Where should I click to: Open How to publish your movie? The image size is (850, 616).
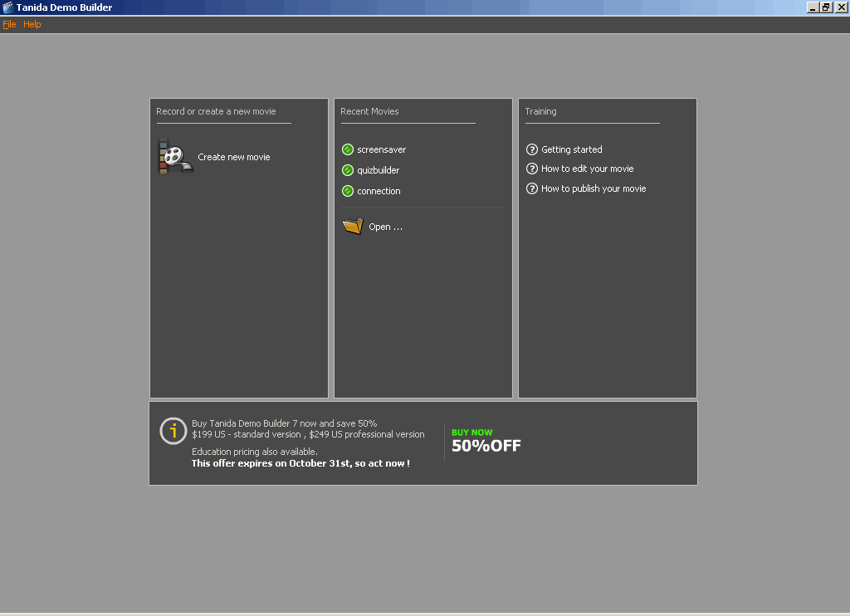[x=594, y=188]
